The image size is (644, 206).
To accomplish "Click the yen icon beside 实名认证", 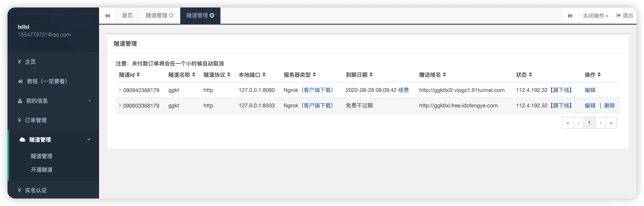I will [20, 190].
